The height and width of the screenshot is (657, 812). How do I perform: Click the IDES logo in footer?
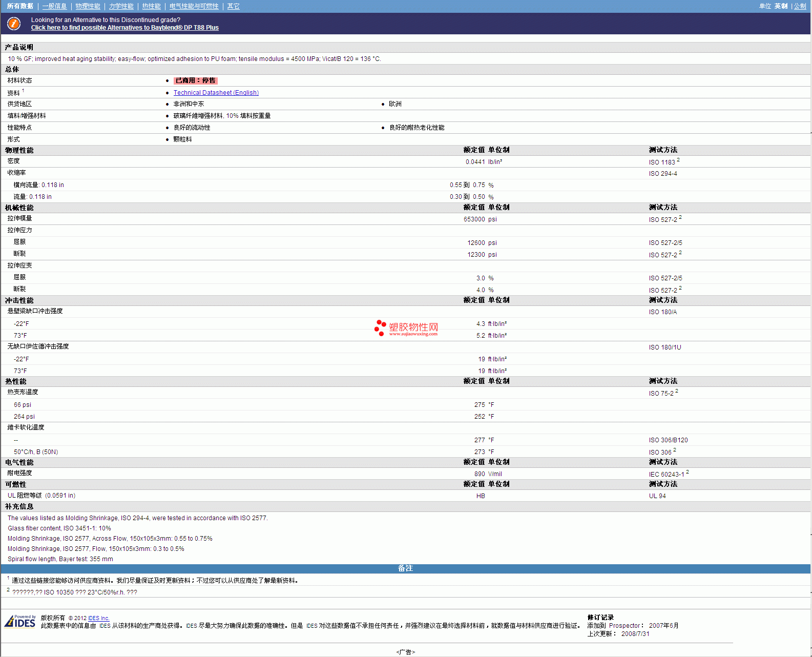pos(20,621)
